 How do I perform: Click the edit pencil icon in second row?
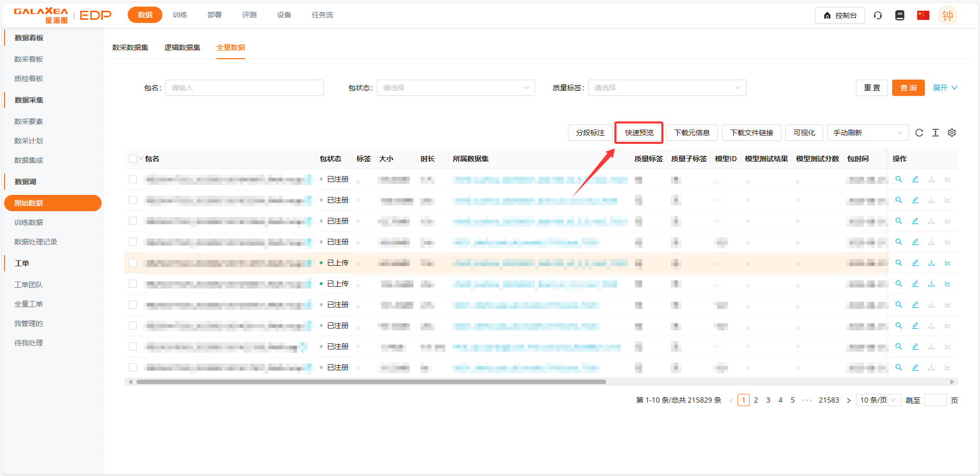915,200
